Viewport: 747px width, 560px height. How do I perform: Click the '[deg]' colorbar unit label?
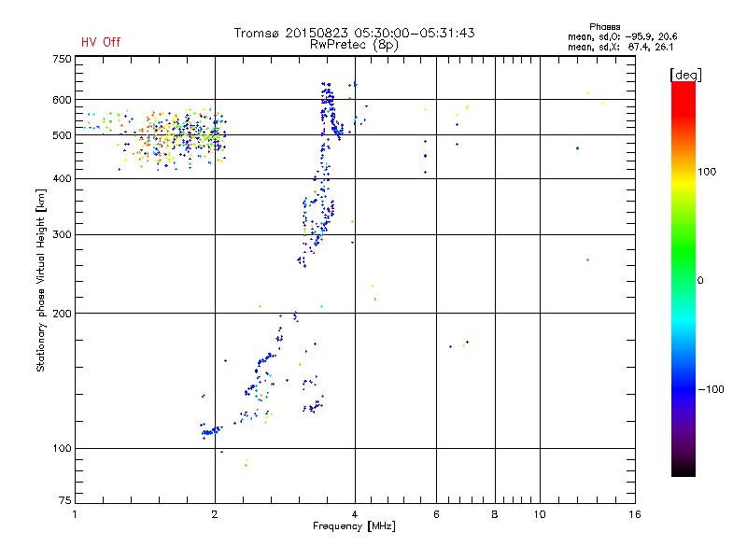point(685,75)
